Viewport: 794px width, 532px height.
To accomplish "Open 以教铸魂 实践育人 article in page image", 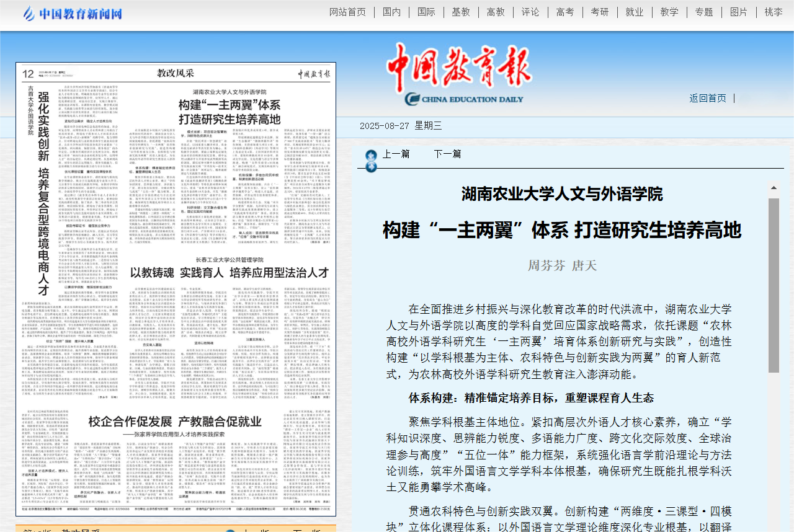I will point(229,273).
